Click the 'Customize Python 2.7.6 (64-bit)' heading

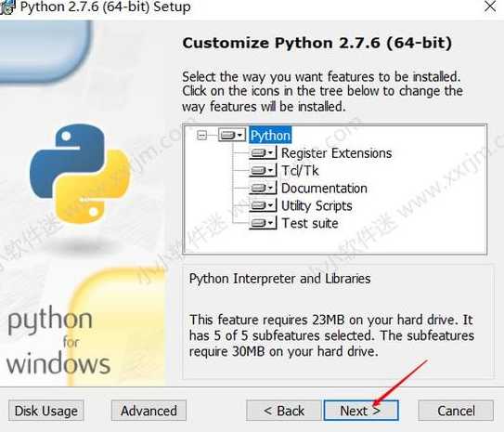point(317,43)
